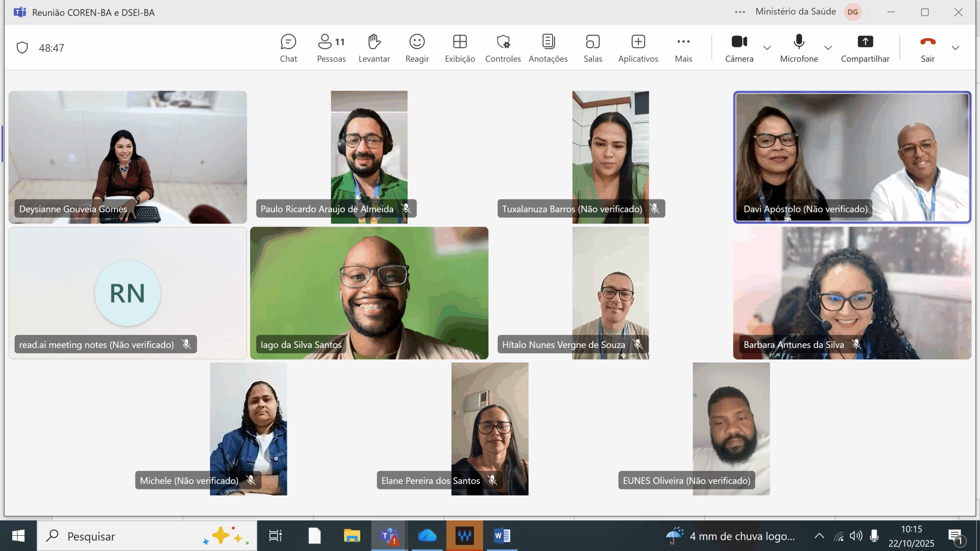Leave meeting with Sair button
This screenshot has width=980, height=551.
tap(927, 48)
